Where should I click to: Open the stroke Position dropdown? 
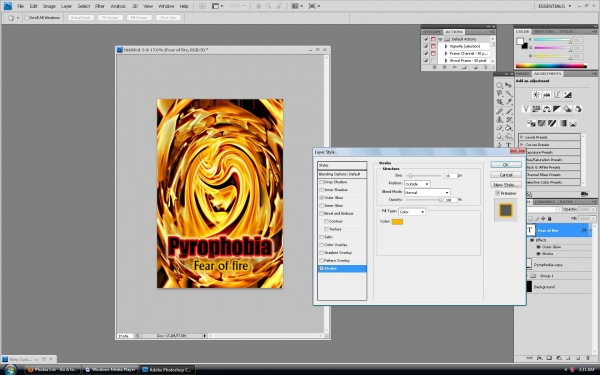pos(417,184)
